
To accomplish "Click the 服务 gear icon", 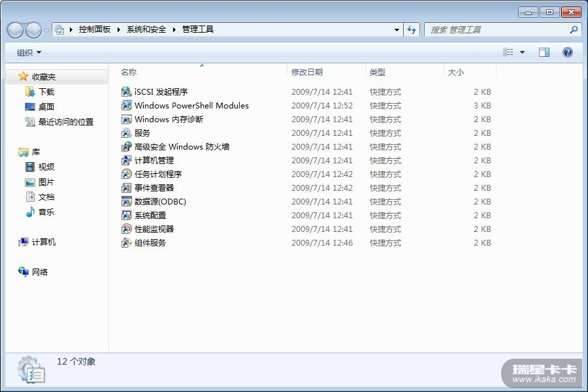I will (x=126, y=133).
